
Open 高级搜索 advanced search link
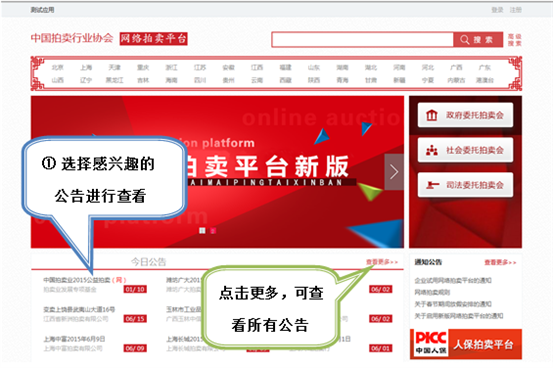coord(515,40)
